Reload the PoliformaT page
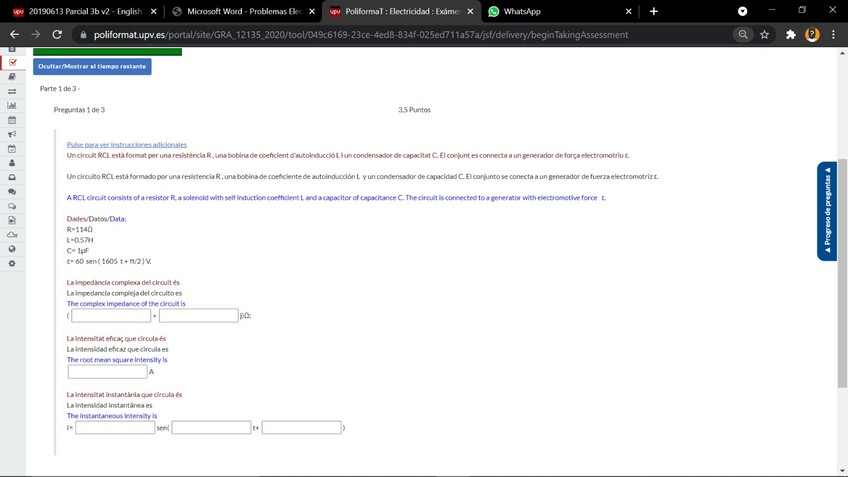 (x=57, y=35)
